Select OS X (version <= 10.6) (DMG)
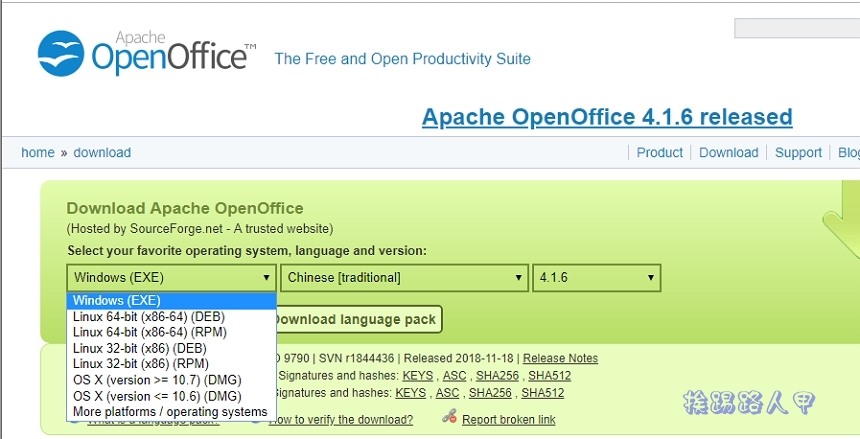Image resolution: width=860 pixels, height=439 pixels. coord(171,396)
